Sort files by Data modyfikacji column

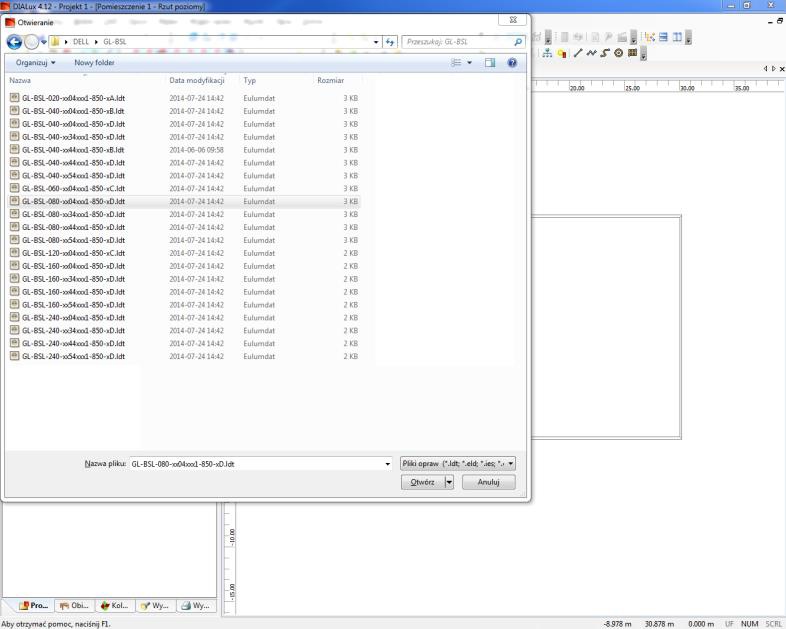click(195, 79)
